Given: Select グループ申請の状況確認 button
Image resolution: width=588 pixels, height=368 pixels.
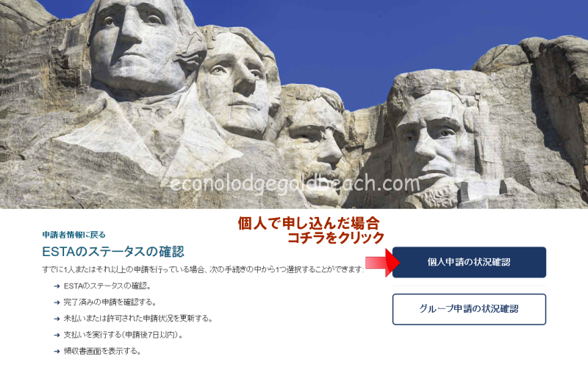Looking at the screenshot, I should pyautogui.click(x=469, y=309).
